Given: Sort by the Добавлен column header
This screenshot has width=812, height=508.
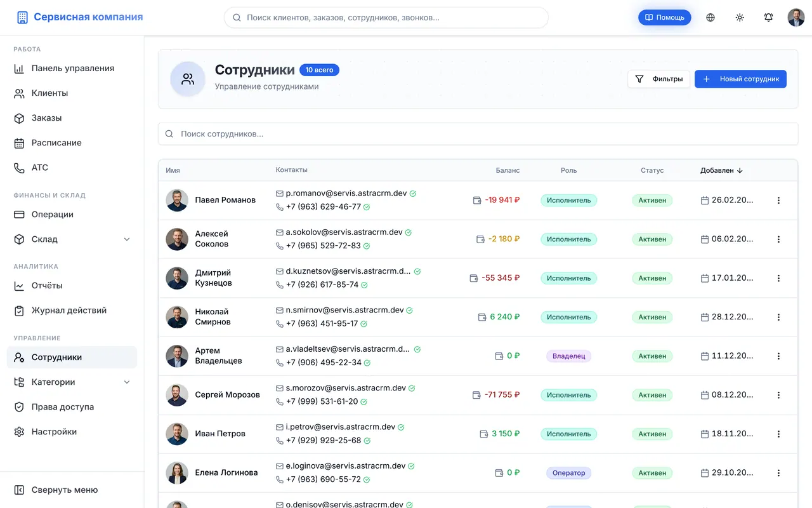Looking at the screenshot, I should (721, 170).
